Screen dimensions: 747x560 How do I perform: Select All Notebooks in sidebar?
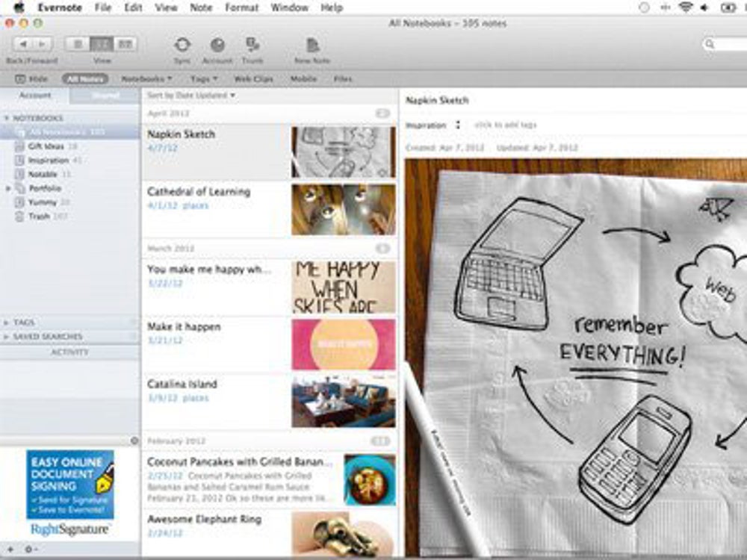pos(69,132)
